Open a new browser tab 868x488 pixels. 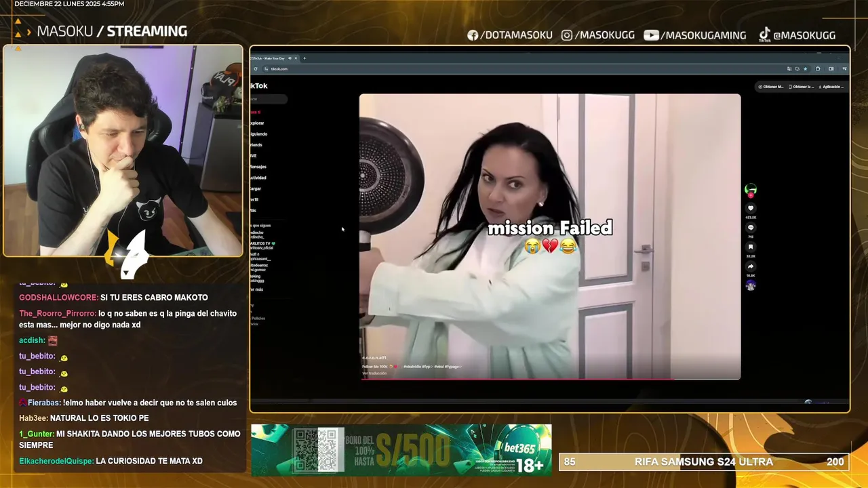(304, 58)
